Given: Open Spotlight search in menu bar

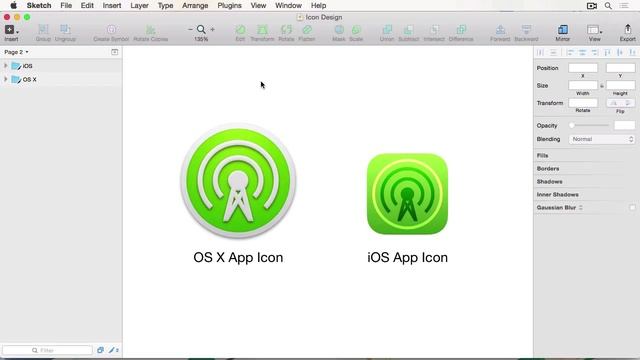Looking at the screenshot, I should click(x=608, y=6).
